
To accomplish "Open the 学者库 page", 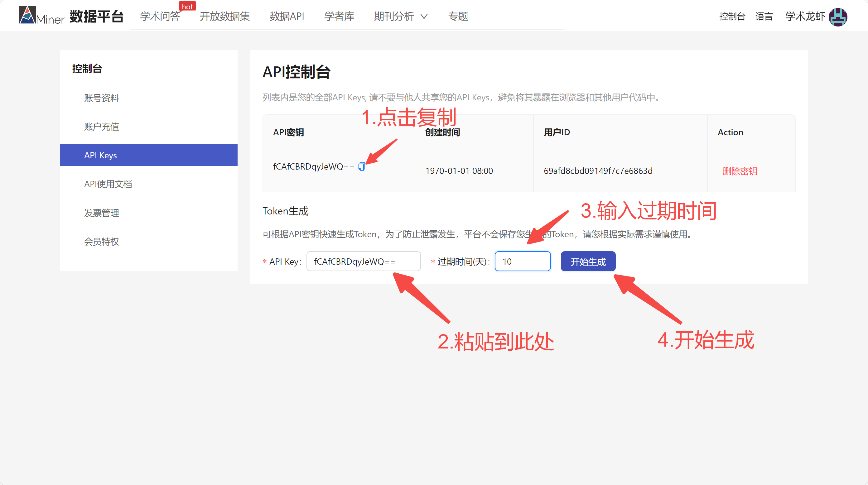I will (x=339, y=16).
